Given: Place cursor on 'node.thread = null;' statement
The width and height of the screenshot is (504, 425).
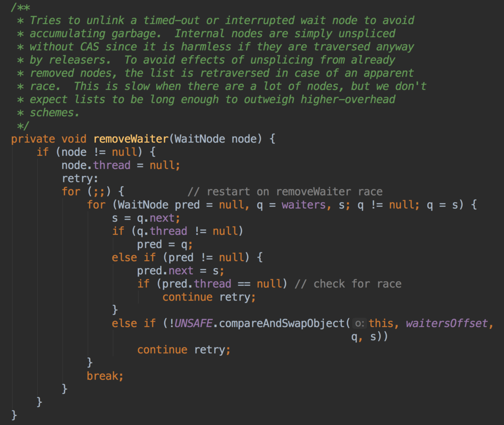Looking at the screenshot, I should coord(121,165).
